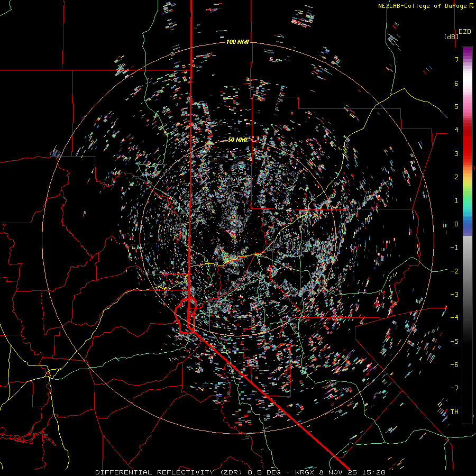Click the 6 value on color scale

[456, 83]
